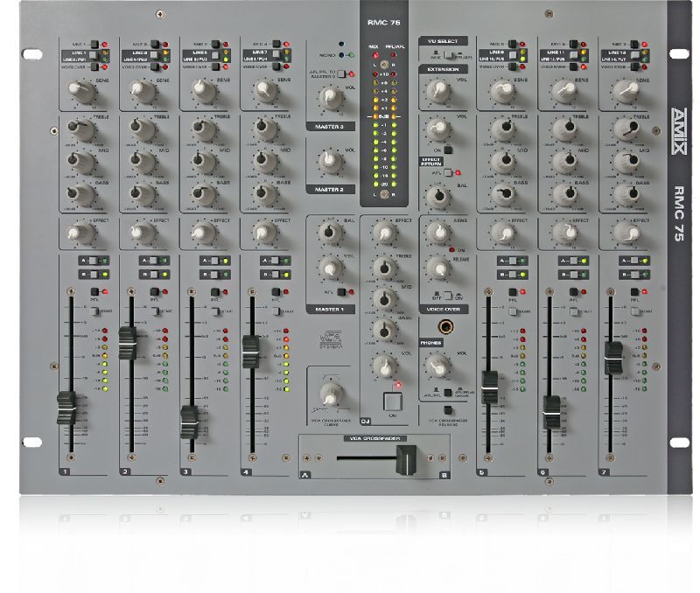Viewport: 700px width, 593px height.
Task: Push the MONO button in Master 3 section
Action: [x=341, y=55]
